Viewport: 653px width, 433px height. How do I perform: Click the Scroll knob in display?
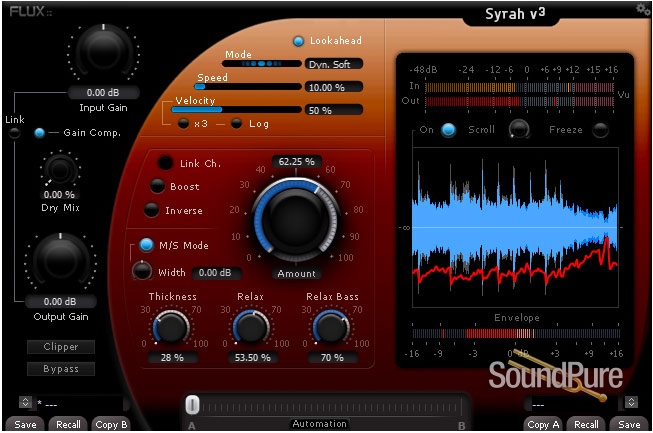click(519, 129)
